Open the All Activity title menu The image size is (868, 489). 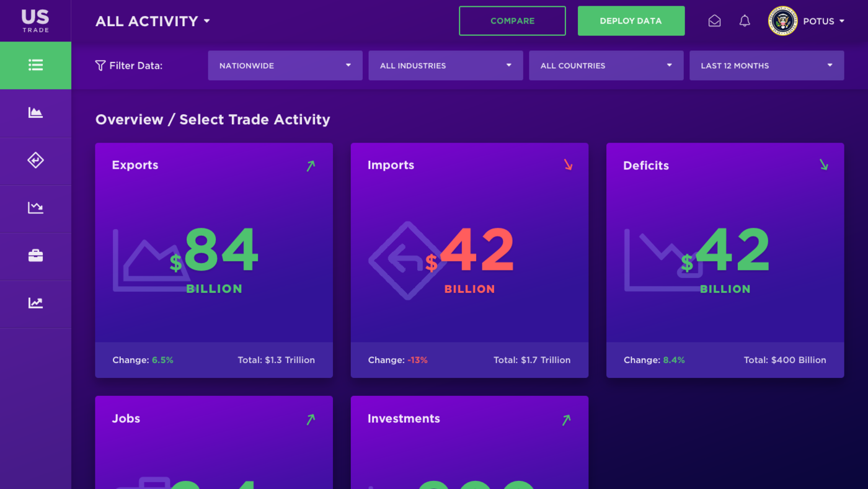click(x=153, y=21)
